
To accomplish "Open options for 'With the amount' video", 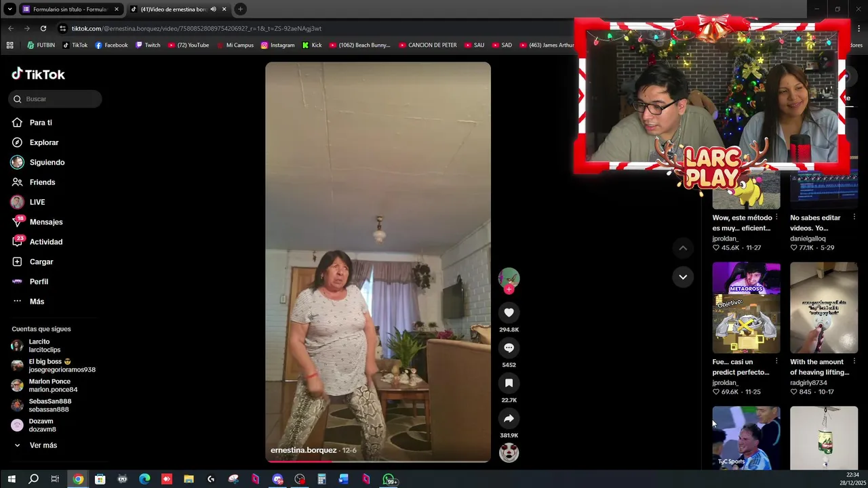I will (x=854, y=362).
